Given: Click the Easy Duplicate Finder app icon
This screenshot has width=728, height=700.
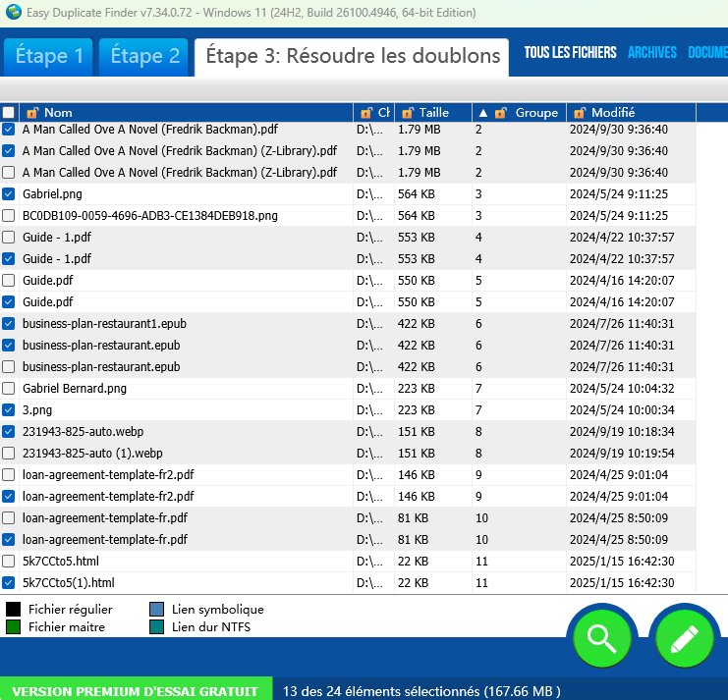Looking at the screenshot, I should [x=13, y=12].
